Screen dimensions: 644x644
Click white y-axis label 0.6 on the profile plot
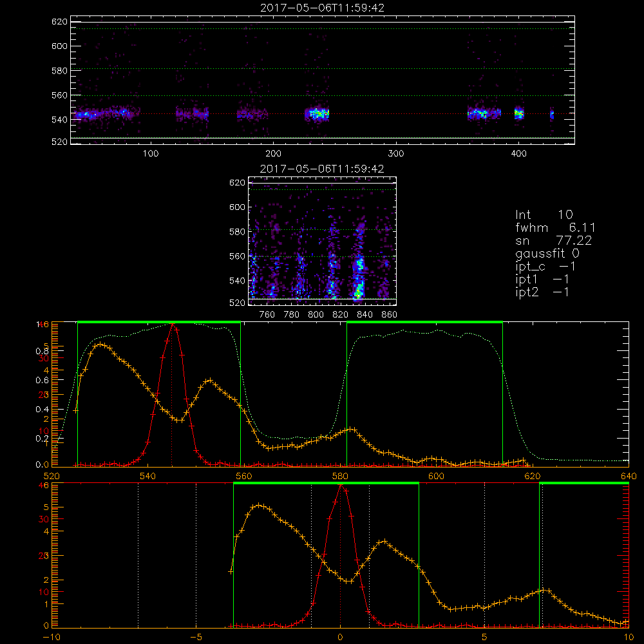pos(43,381)
